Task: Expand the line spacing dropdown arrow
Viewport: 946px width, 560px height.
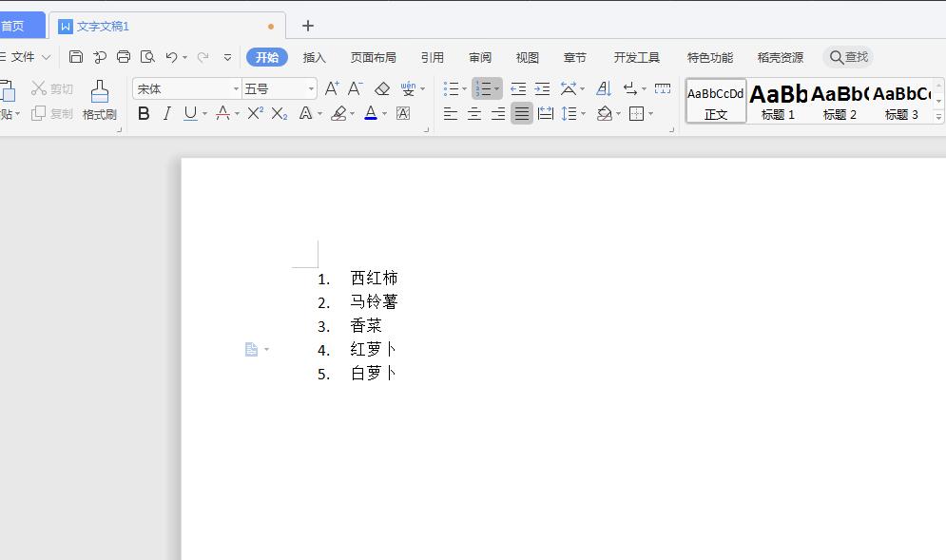Action: point(584,114)
